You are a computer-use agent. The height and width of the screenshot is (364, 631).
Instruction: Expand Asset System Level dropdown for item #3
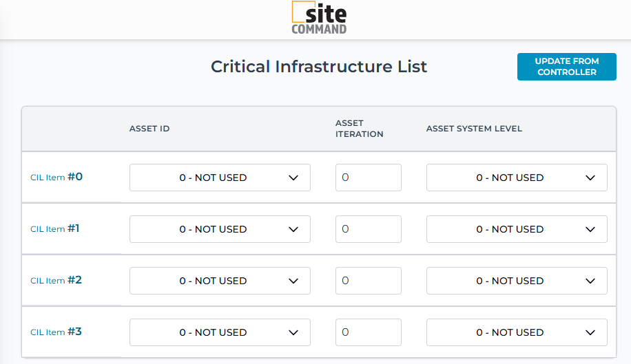tap(517, 332)
